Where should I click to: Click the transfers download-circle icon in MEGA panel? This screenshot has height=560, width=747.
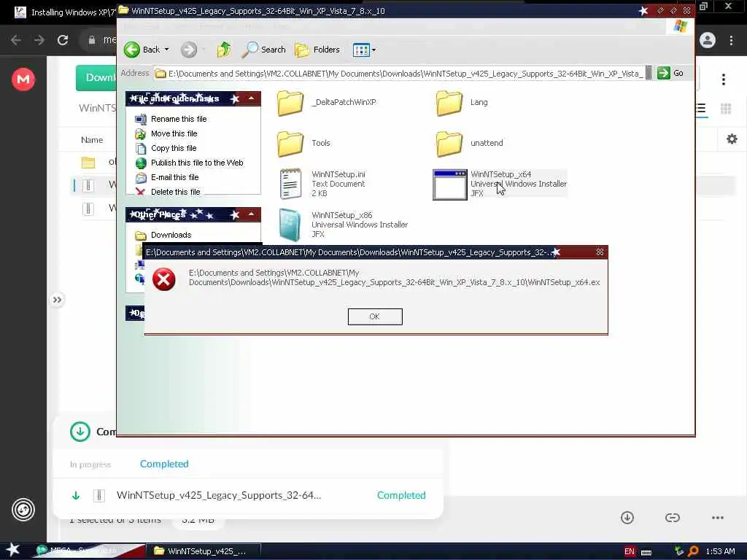[80, 432]
